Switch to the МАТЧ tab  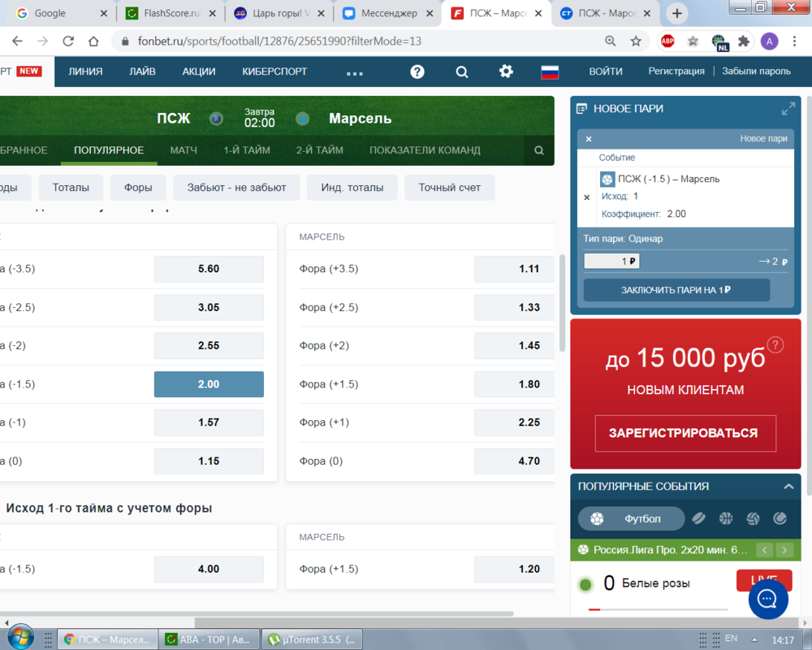click(x=184, y=150)
